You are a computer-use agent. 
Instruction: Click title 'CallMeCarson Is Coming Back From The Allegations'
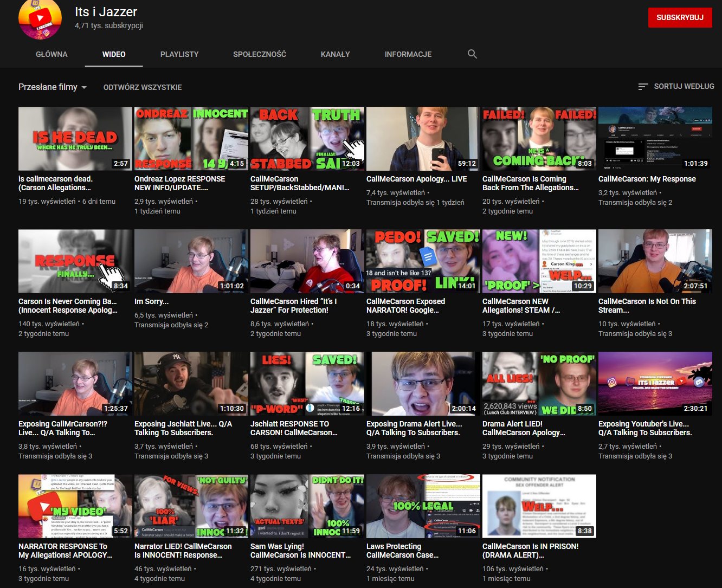pos(530,183)
